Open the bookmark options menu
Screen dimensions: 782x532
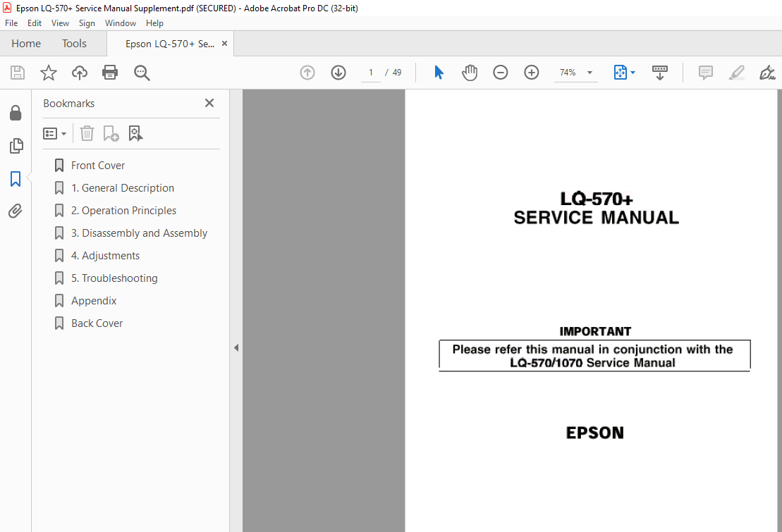[x=54, y=132]
